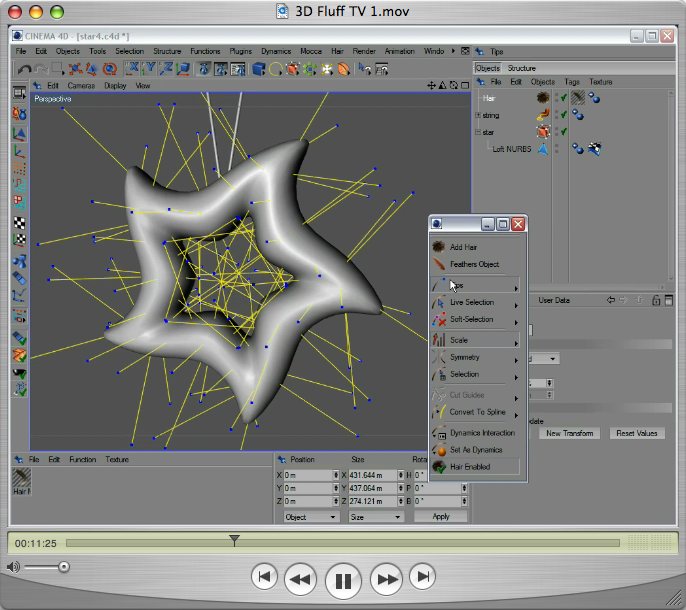This screenshot has height=610, width=686.
Task: Click the skip-to-end button in the QuickTime player
Action: [x=422, y=577]
